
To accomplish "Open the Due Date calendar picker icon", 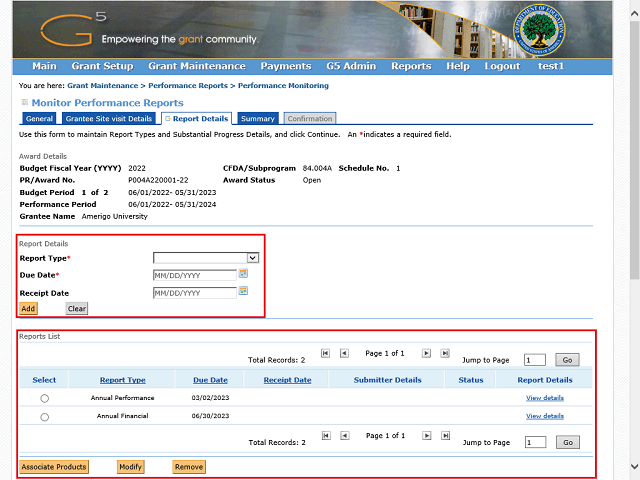I will [x=243, y=274].
